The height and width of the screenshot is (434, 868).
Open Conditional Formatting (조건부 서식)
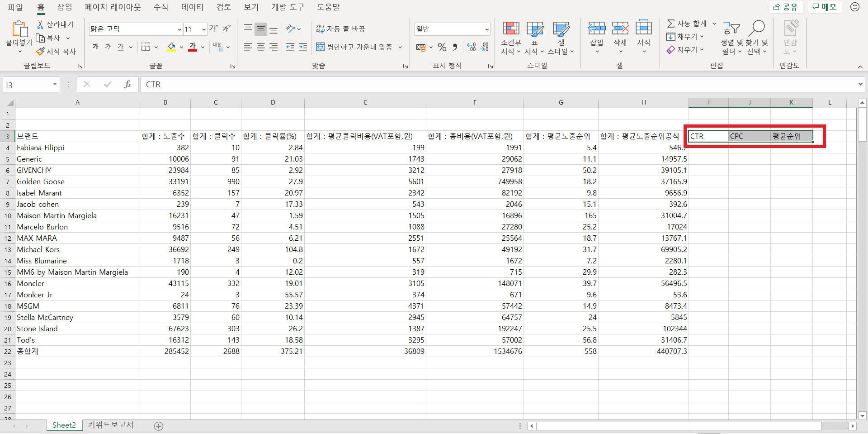(x=511, y=38)
